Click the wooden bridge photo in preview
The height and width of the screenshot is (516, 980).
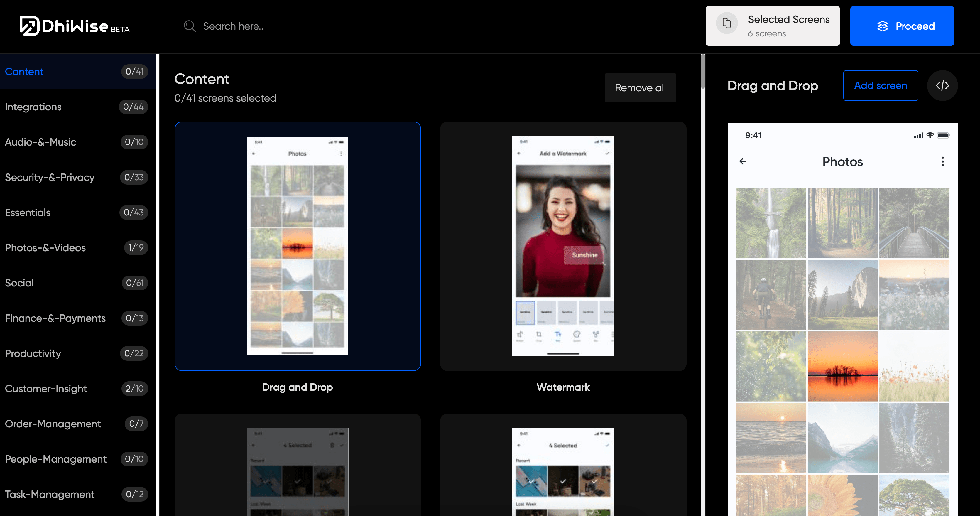pyautogui.click(x=914, y=223)
